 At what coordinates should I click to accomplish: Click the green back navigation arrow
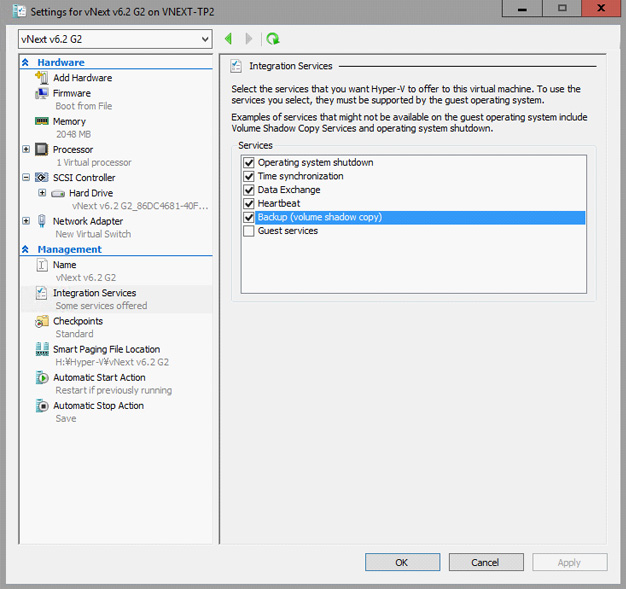[229, 39]
